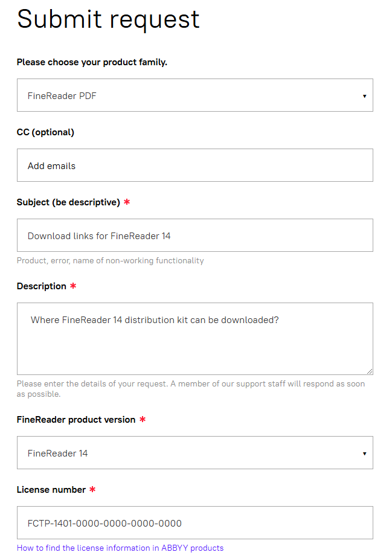
Task: Click the red asterisk beside License number
Action: pyautogui.click(x=92, y=489)
